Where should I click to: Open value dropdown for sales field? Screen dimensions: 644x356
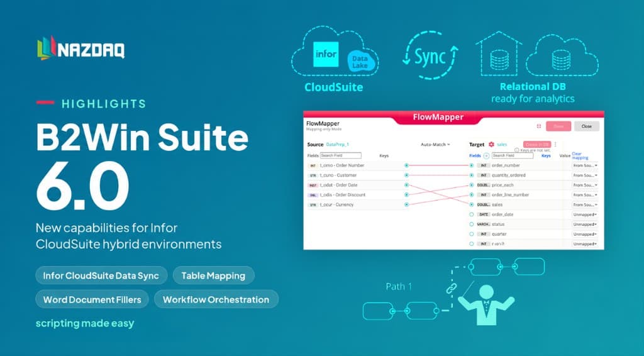point(585,205)
